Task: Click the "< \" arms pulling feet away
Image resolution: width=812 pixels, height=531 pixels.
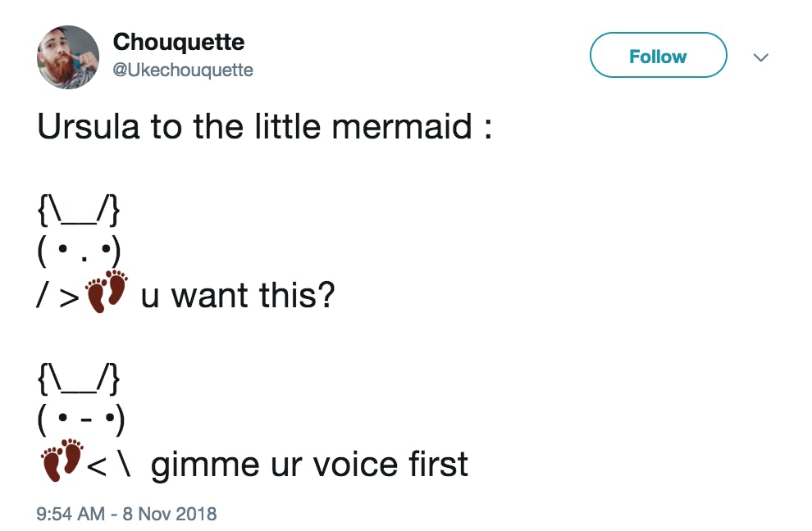Action: tap(107, 466)
